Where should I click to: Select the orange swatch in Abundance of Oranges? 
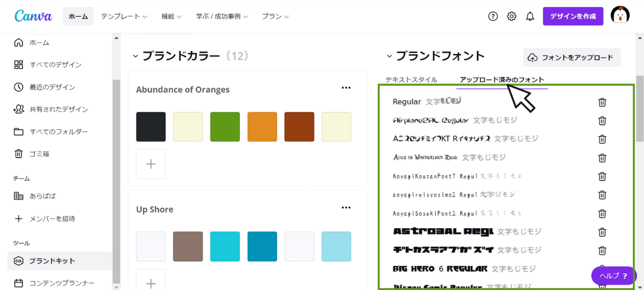tap(262, 127)
